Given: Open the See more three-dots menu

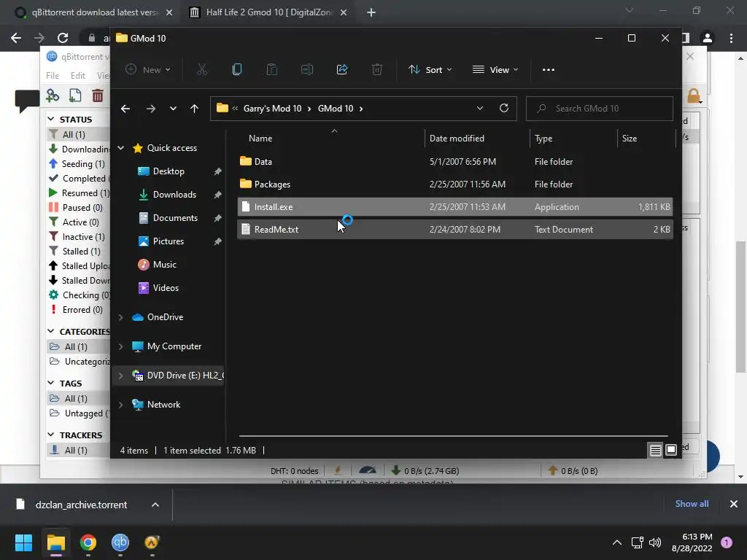Looking at the screenshot, I should pyautogui.click(x=549, y=70).
